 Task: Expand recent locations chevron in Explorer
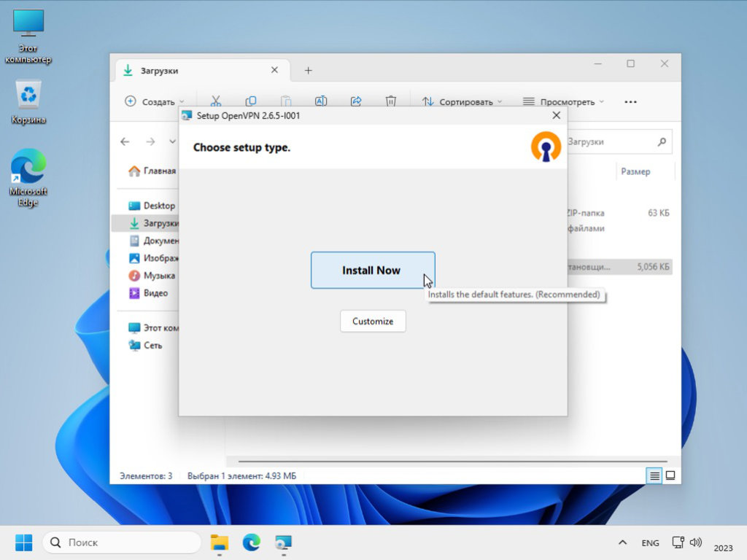(172, 141)
